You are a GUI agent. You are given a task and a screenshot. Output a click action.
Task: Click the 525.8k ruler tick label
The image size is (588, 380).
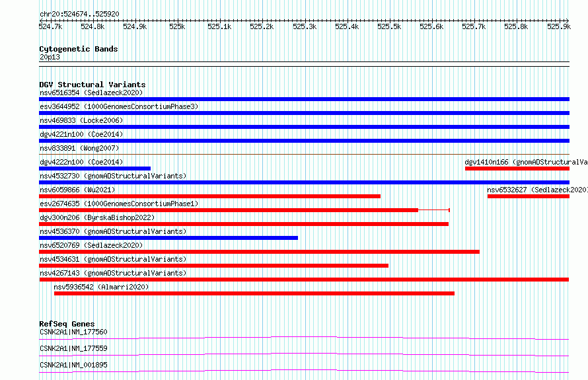click(x=516, y=26)
